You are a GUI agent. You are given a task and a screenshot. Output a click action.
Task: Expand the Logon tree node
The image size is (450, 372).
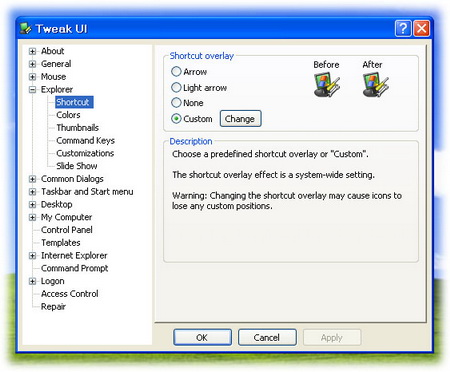click(32, 282)
